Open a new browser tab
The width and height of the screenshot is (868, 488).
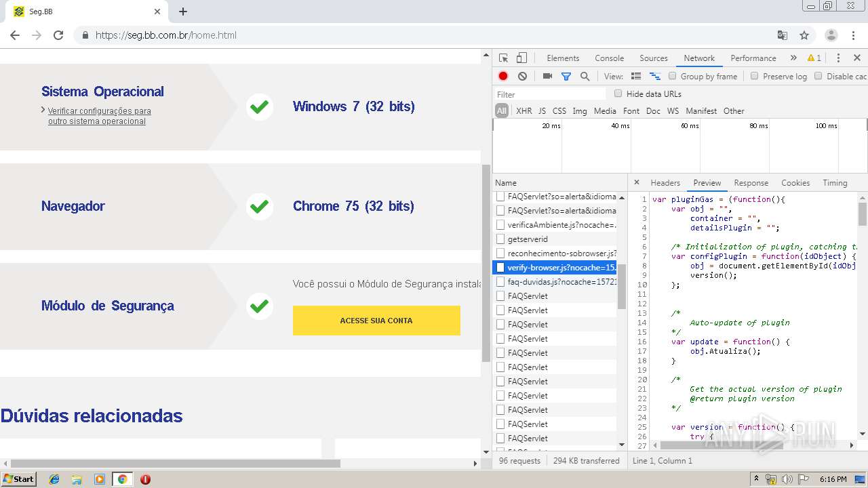183,12
